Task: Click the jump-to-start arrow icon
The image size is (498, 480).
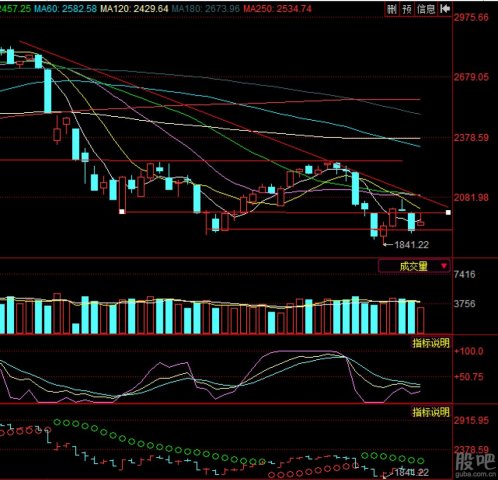Action: 445,9
